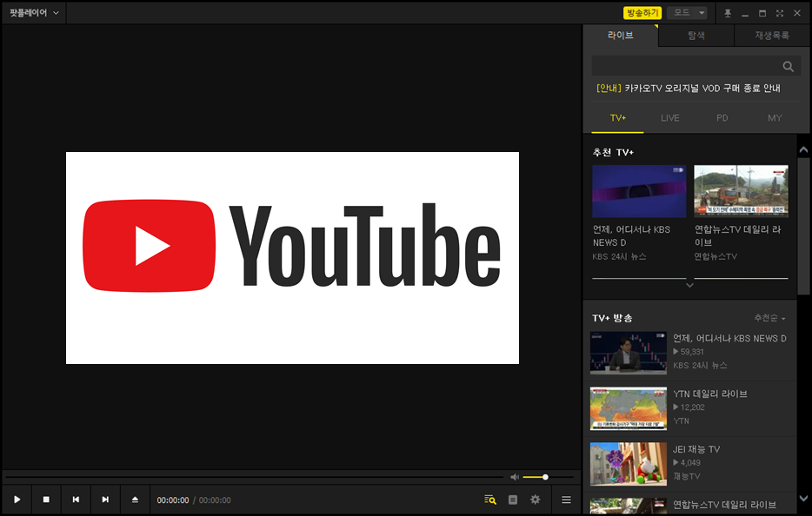
Task: Toggle the playlist search panel icon
Action: (489, 499)
